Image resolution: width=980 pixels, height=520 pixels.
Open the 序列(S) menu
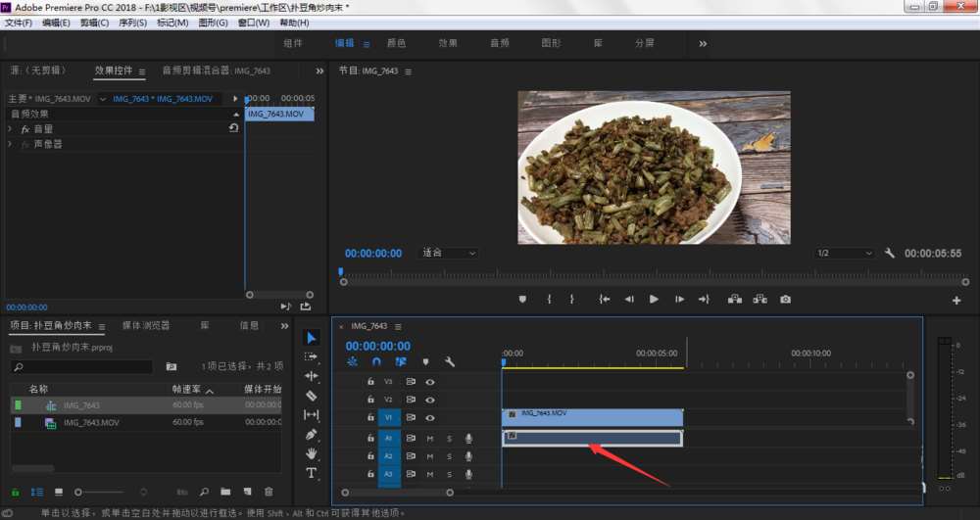(131, 23)
